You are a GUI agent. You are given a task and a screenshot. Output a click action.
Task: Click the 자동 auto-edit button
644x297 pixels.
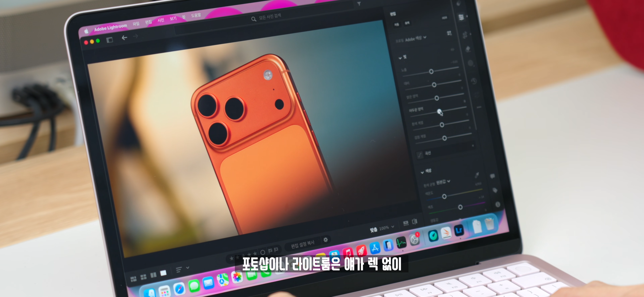click(x=396, y=24)
